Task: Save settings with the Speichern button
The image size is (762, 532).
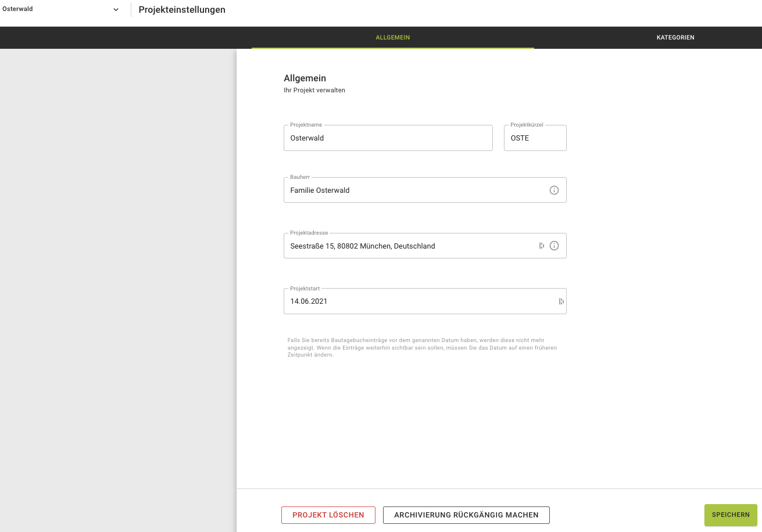Action: coord(731,515)
